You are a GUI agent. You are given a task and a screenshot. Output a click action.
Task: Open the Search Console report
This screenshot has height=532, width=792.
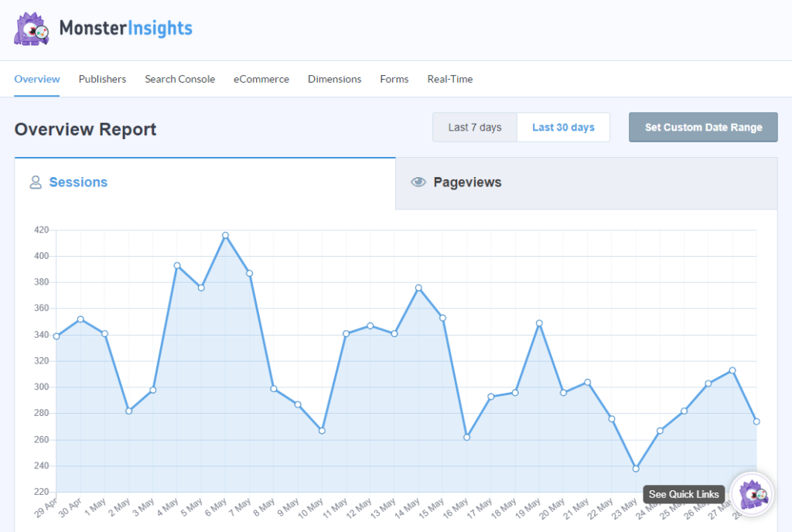179,79
